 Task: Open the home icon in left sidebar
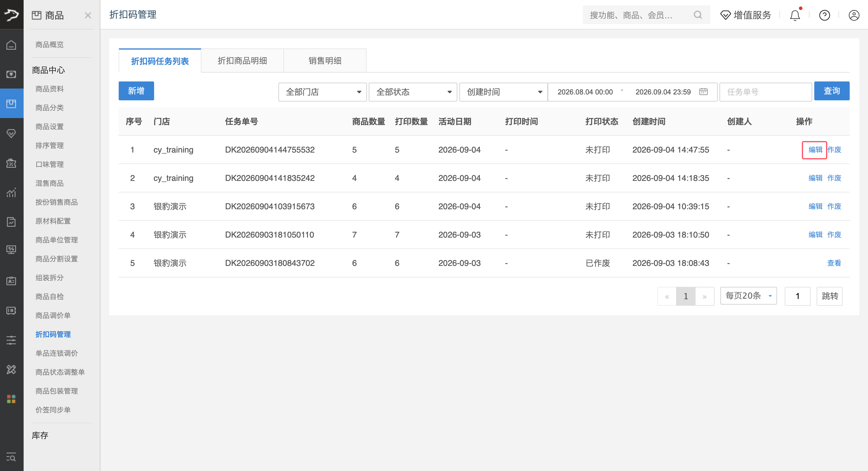[12, 45]
